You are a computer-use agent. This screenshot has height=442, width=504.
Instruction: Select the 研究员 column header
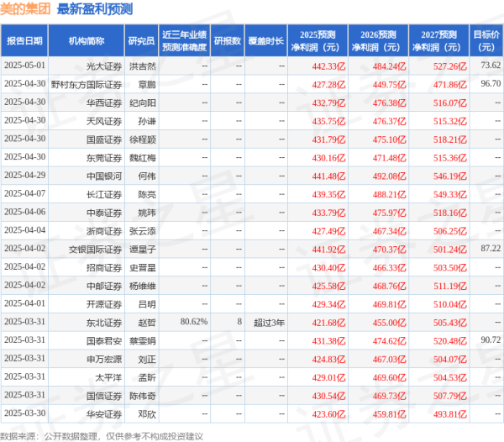[x=140, y=40]
